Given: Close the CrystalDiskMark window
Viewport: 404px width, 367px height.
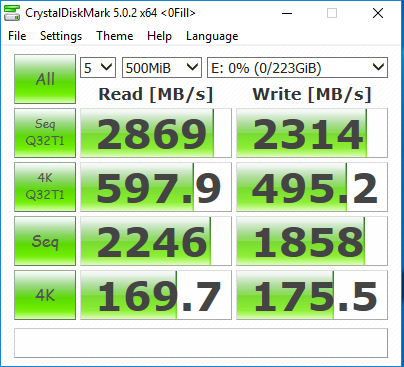Looking at the screenshot, I should [378, 13].
